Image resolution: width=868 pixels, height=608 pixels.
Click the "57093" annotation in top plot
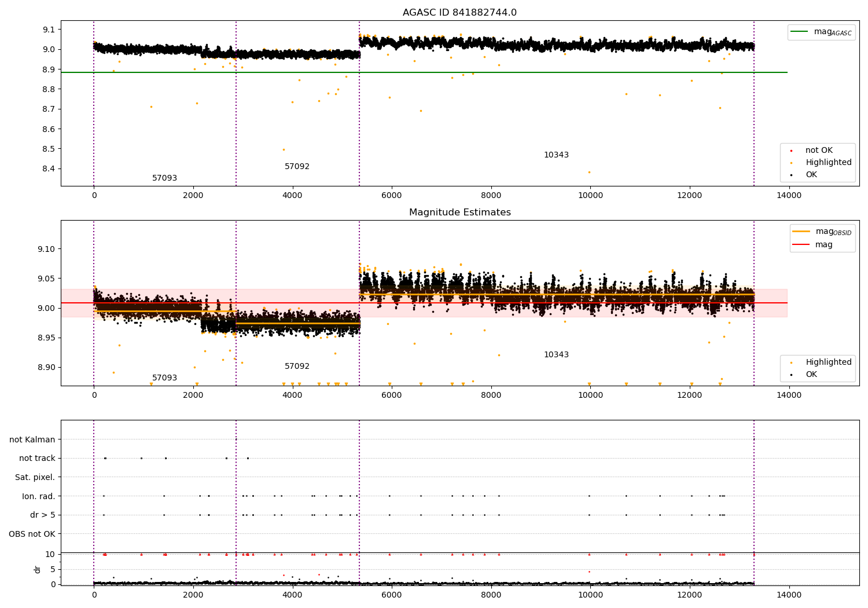[164, 178]
